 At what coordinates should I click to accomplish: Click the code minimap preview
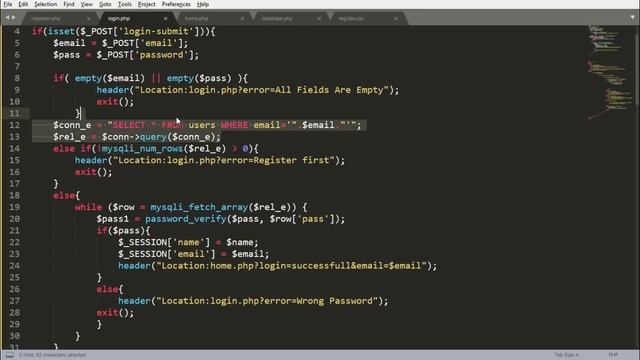(x=610, y=72)
